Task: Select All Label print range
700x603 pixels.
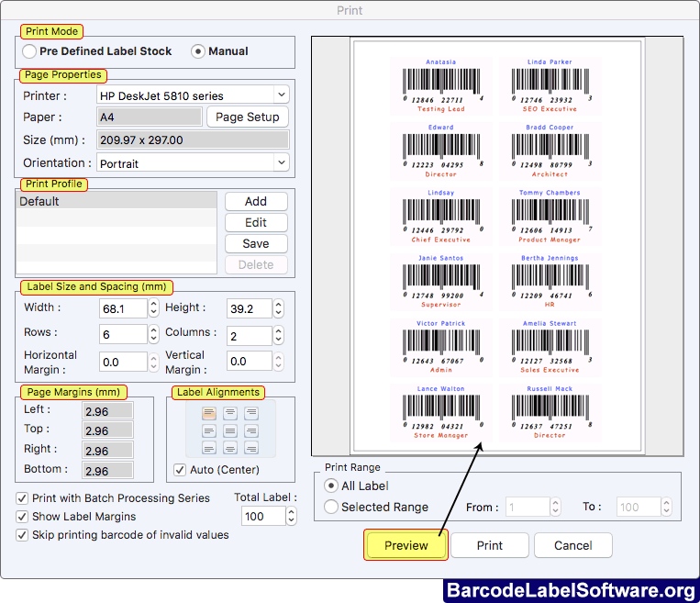Action: tap(331, 486)
